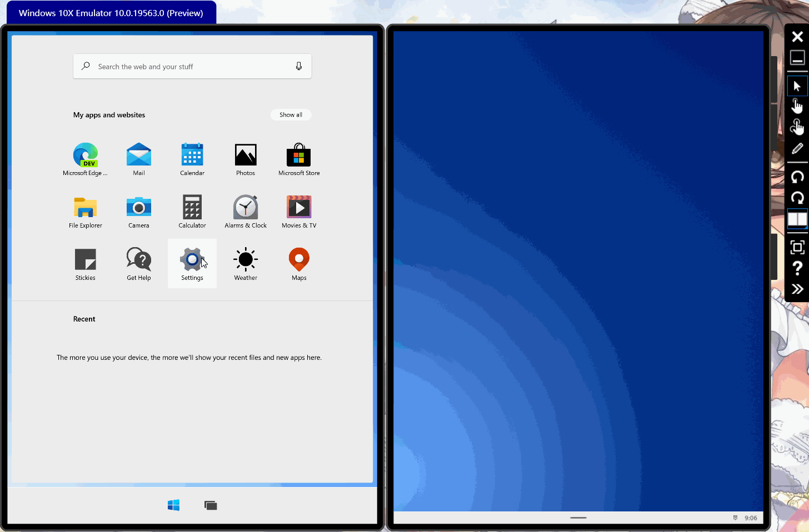809x532 pixels.
Task: Open the Start menu
Action: pos(173,505)
